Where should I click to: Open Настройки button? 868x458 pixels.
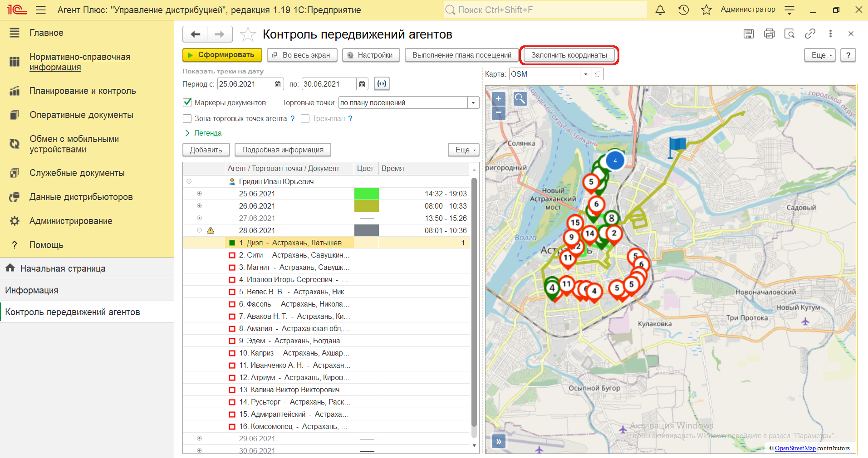[371, 55]
